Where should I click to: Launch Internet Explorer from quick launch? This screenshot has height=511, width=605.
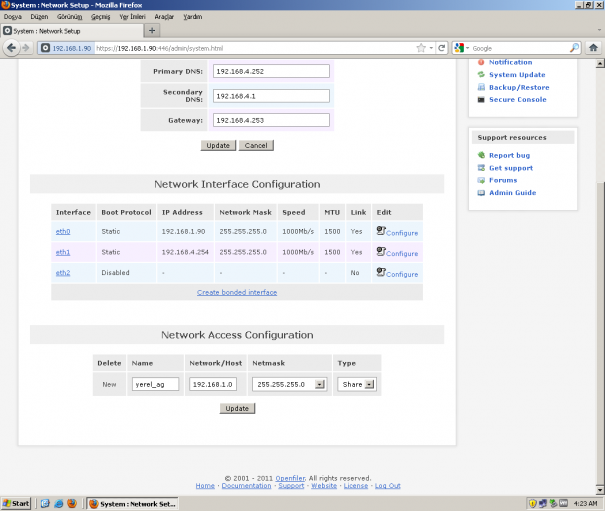click(59, 504)
